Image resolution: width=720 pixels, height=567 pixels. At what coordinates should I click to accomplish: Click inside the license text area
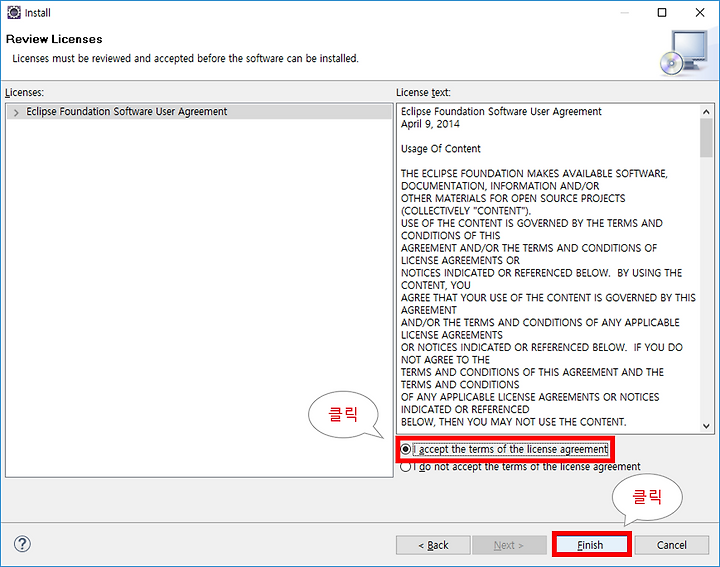coord(549,269)
